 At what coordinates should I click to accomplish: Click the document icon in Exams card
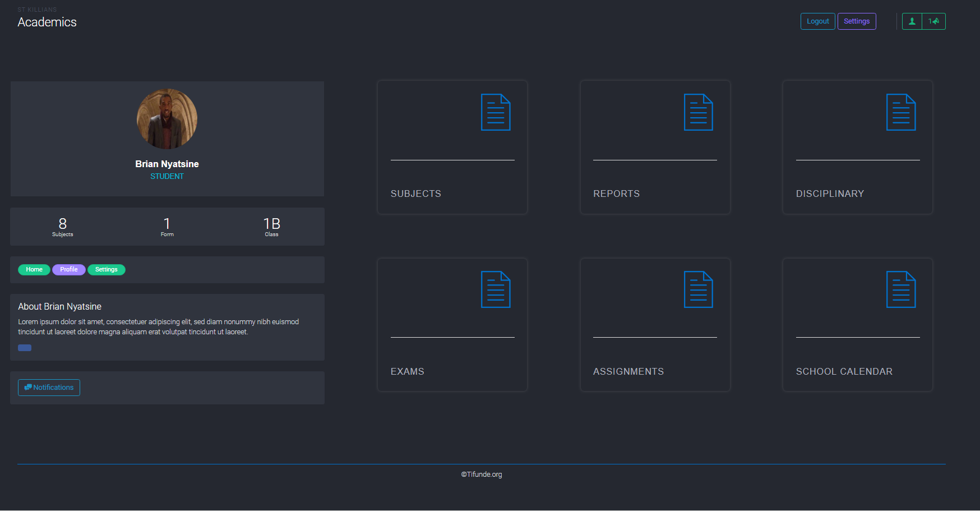496,289
